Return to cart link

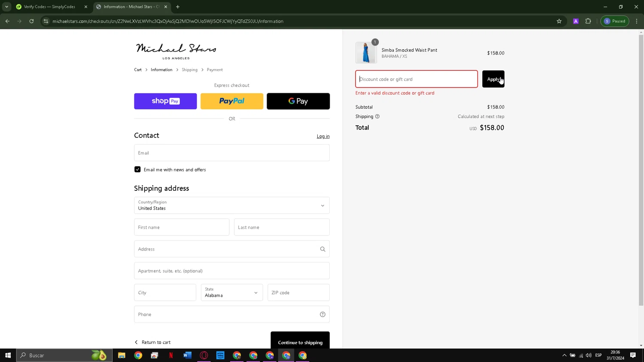(152, 342)
